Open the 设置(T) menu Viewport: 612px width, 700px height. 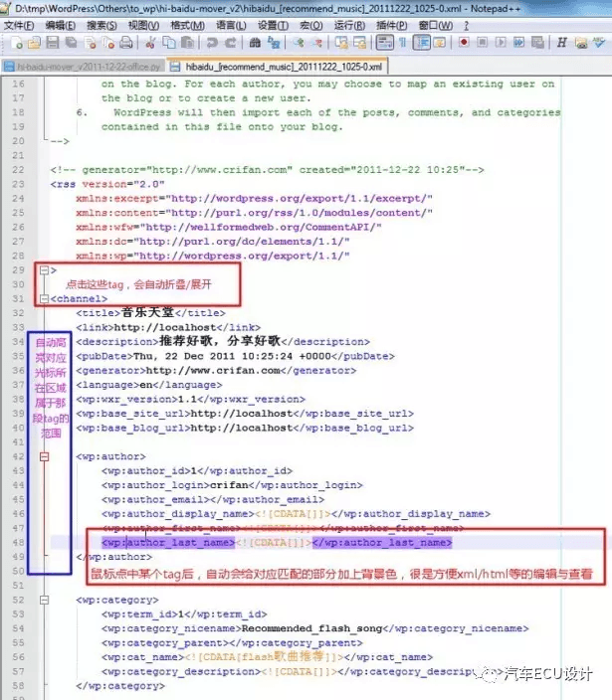point(273,26)
